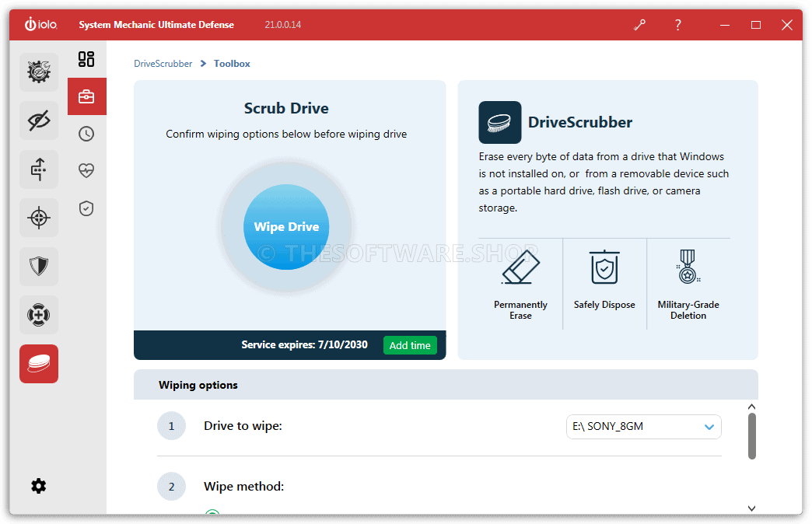Click the version number 21.0.0.14

[283, 25]
